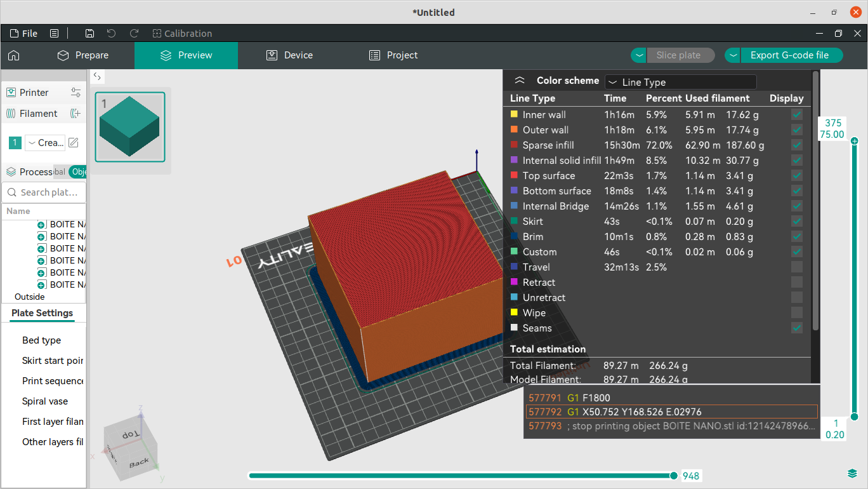Click Export G-code file button
This screenshot has width=868, height=489.
(x=789, y=55)
